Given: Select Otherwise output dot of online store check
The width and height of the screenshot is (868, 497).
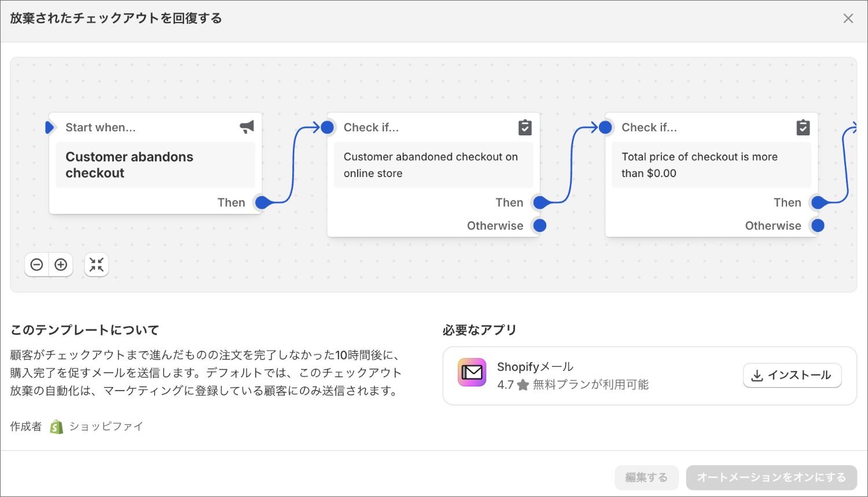Looking at the screenshot, I should tap(540, 226).
